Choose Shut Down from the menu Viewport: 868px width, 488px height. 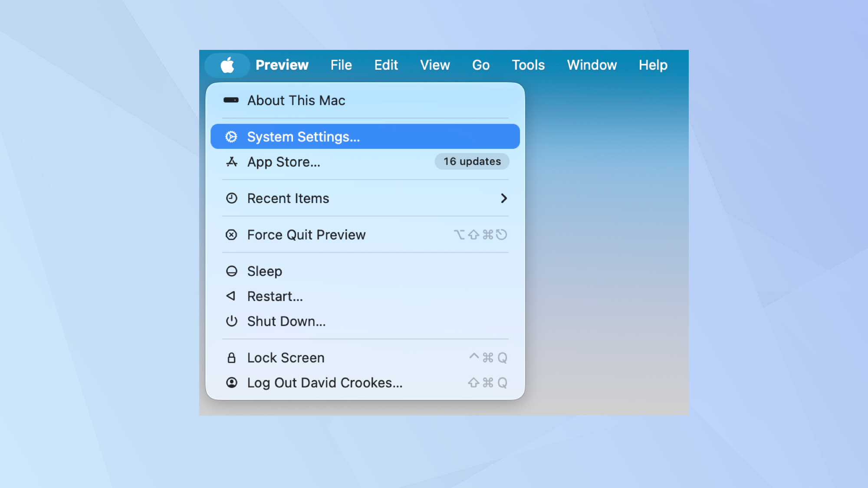(x=286, y=321)
